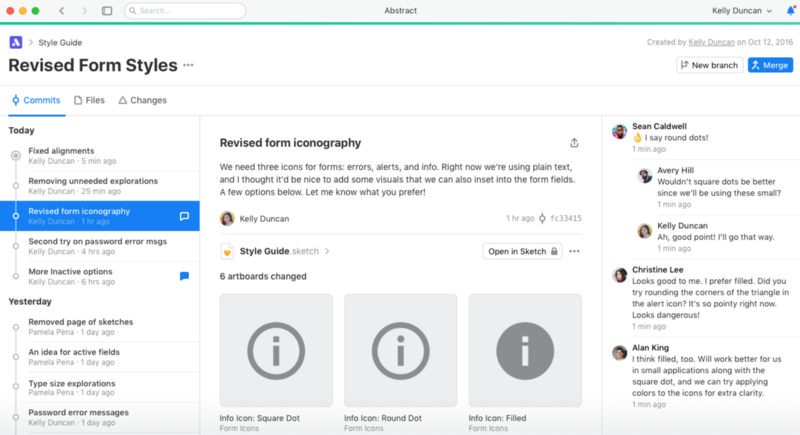Switch to the Files tab

point(89,100)
